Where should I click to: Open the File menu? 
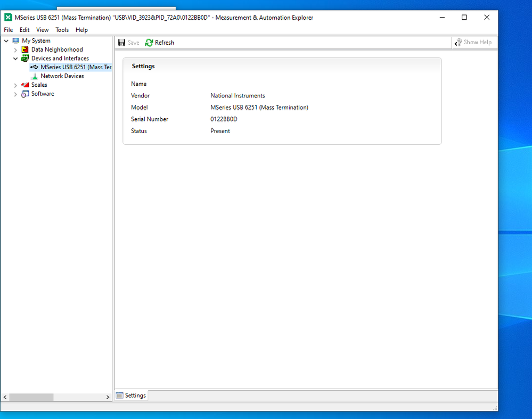coord(9,30)
